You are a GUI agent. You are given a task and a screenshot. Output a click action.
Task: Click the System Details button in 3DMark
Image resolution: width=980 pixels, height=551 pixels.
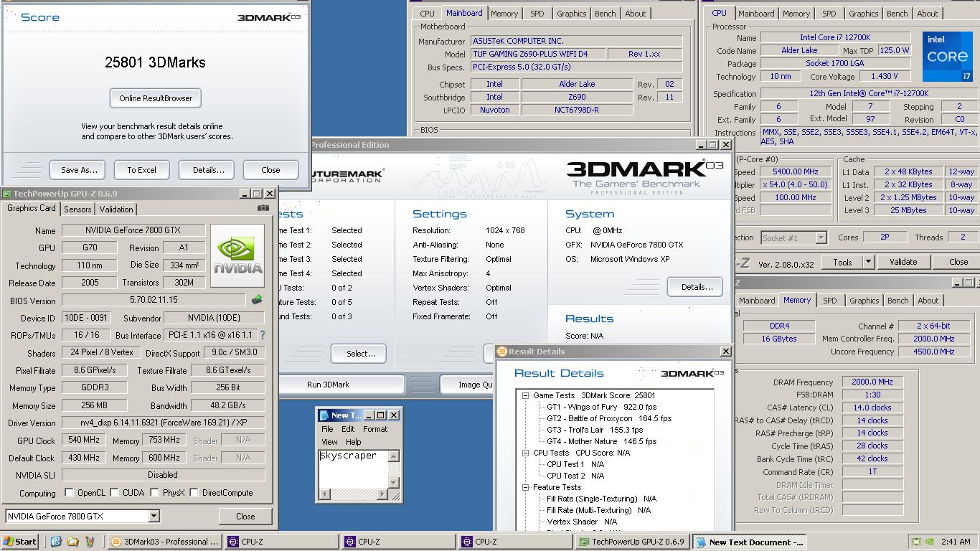695,287
